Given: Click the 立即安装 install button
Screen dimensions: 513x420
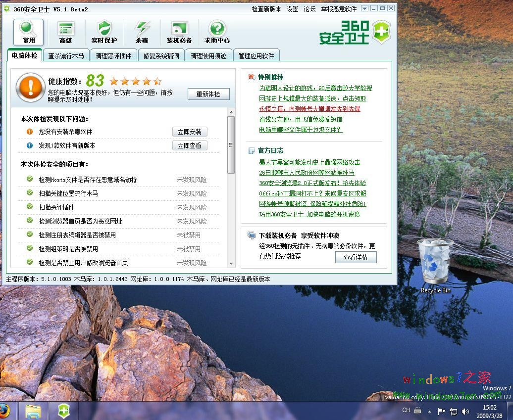Looking at the screenshot, I should click(x=190, y=132).
